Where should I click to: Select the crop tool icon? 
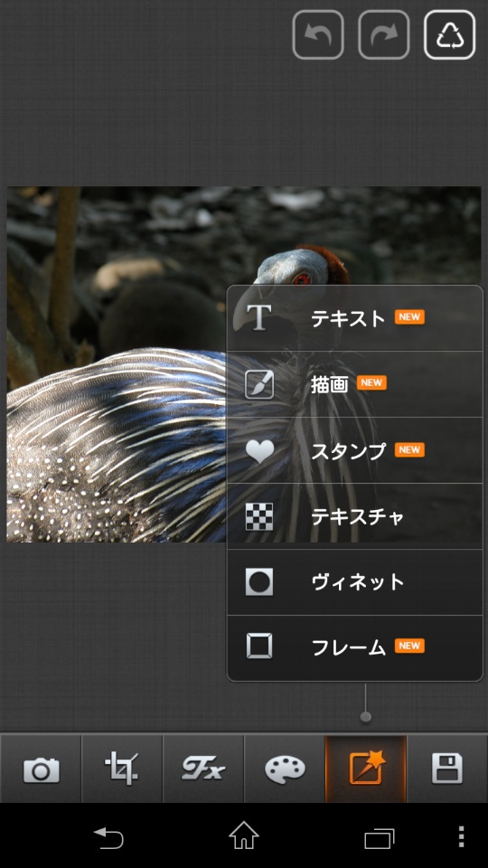click(x=122, y=769)
